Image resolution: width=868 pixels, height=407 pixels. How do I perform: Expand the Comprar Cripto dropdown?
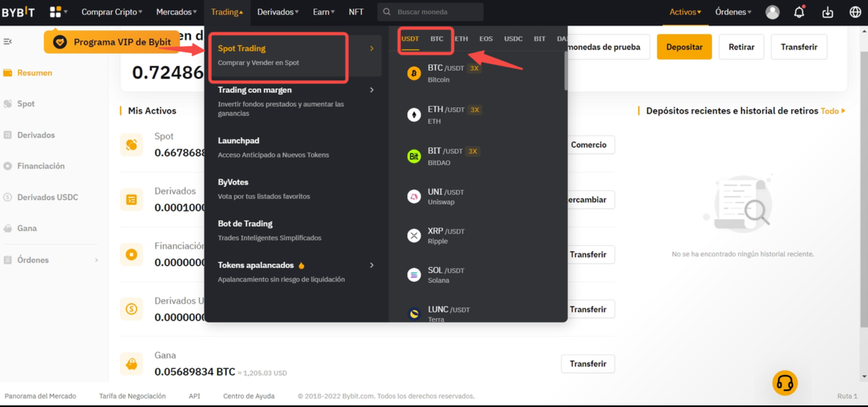(112, 12)
